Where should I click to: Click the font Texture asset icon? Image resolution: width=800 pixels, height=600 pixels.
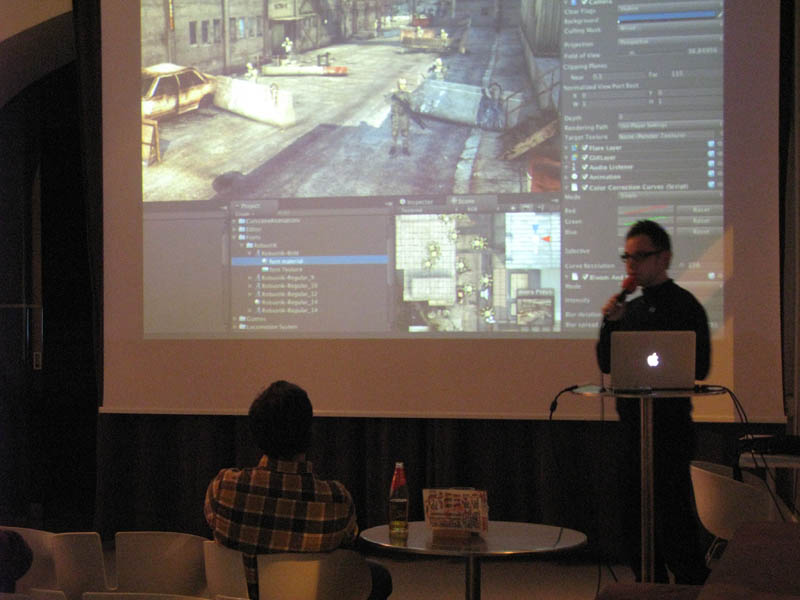click(265, 269)
